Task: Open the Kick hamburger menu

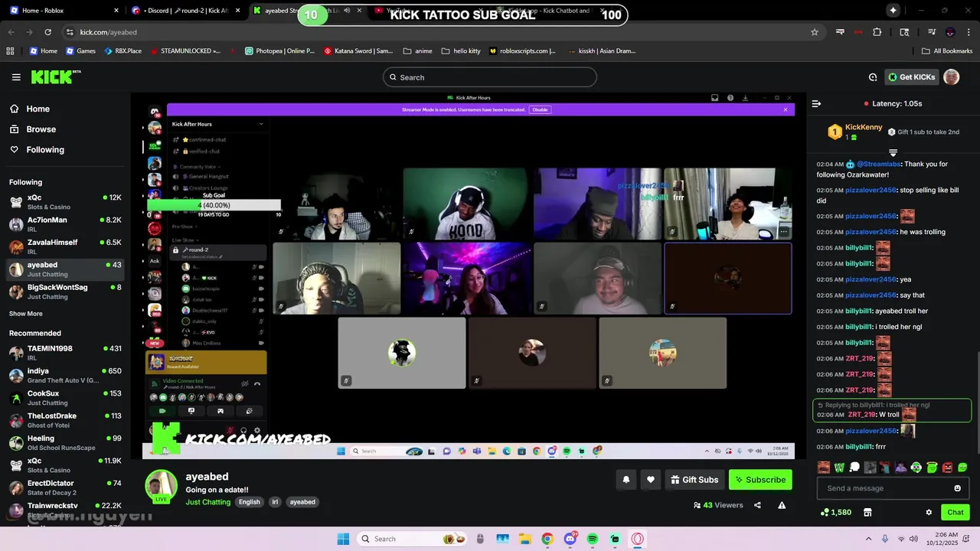Action: [16, 77]
